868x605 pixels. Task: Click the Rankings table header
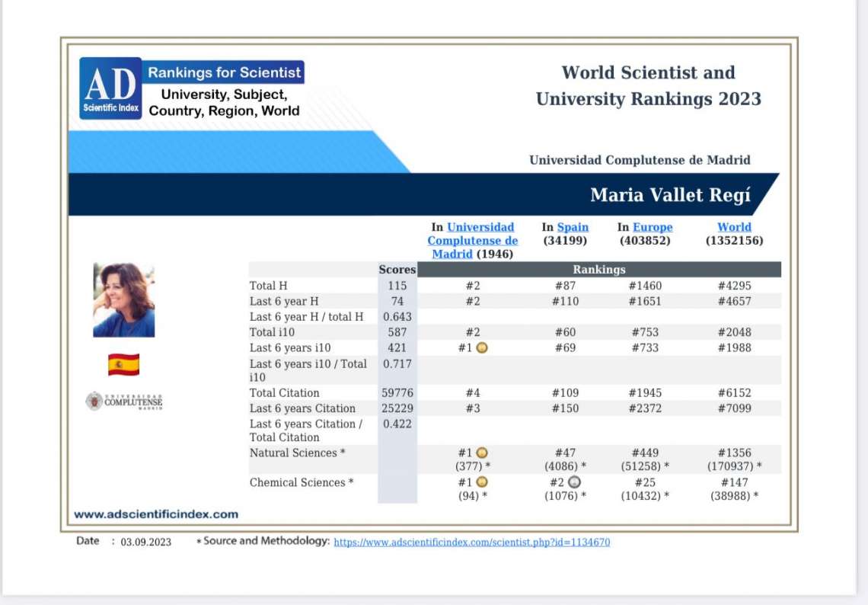(x=599, y=270)
